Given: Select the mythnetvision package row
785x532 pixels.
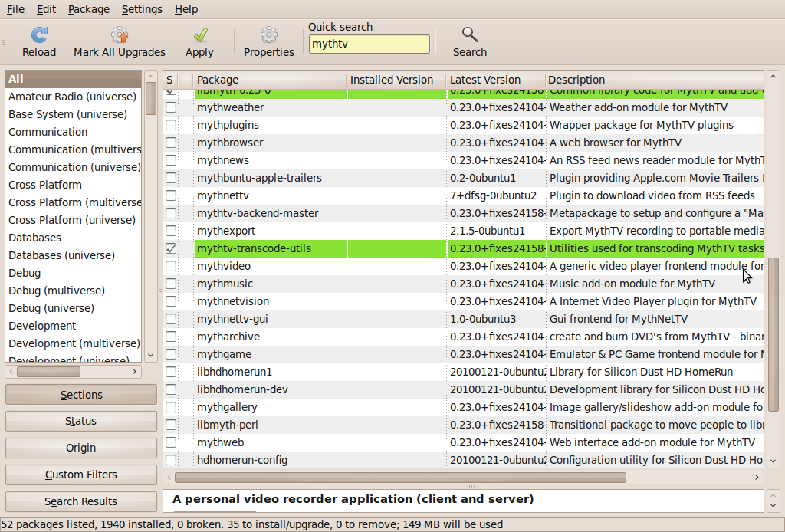Looking at the screenshot, I should 463,301.
